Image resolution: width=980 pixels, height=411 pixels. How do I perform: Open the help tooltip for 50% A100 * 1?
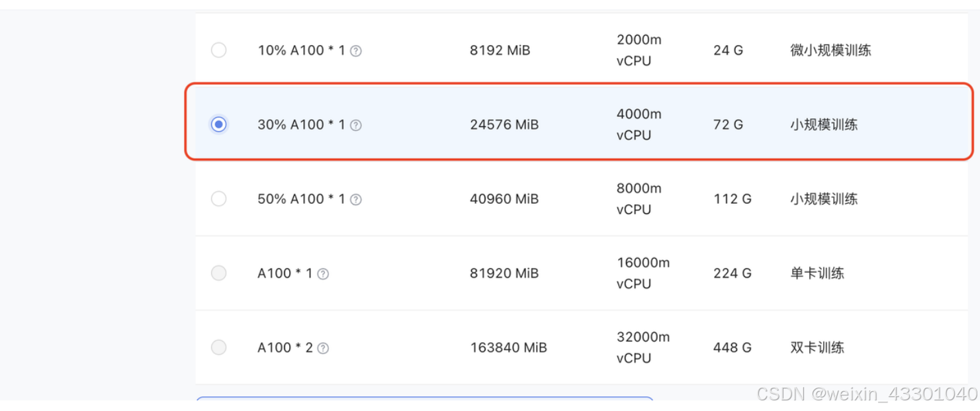(x=356, y=199)
